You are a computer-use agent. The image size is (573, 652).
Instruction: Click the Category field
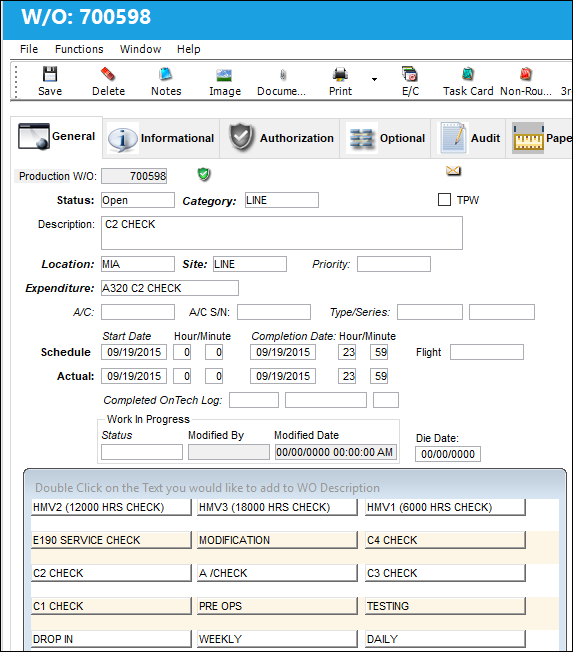click(282, 200)
